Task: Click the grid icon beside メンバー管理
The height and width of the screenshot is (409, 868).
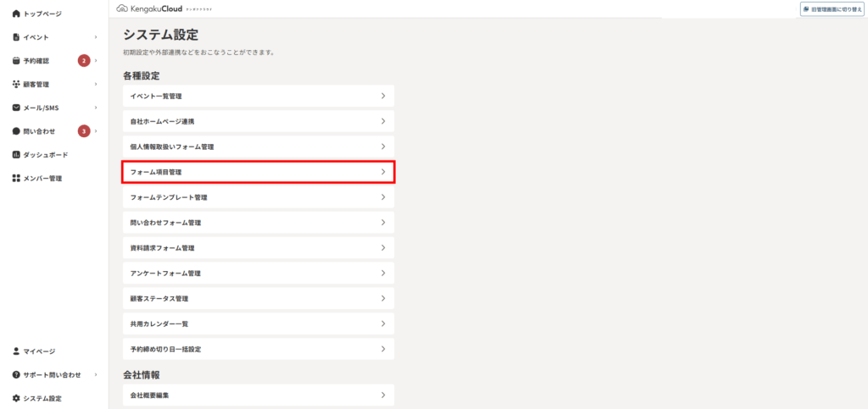Action: coord(16,179)
